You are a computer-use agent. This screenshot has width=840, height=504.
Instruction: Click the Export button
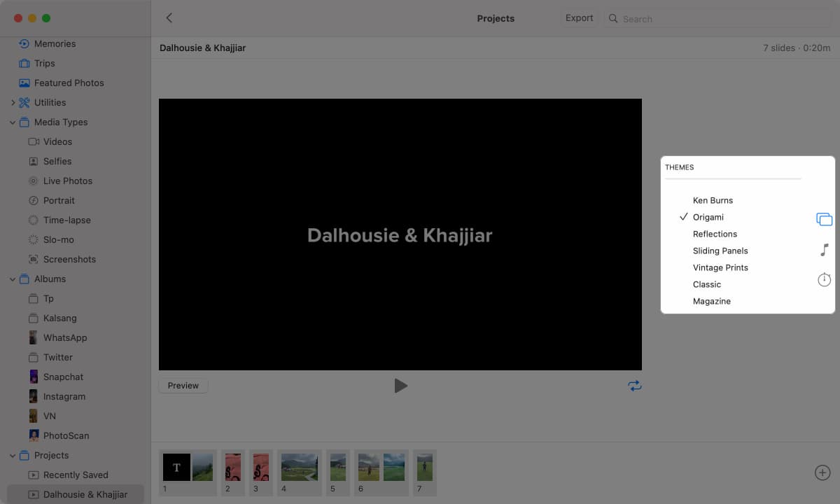pos(579,18)
